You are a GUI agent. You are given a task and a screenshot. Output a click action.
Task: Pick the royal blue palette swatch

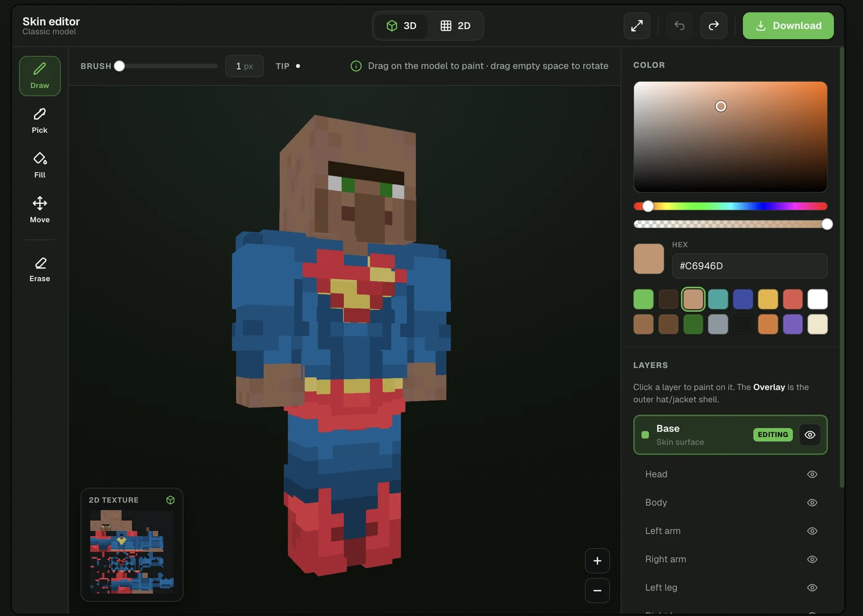click(743, 300)
